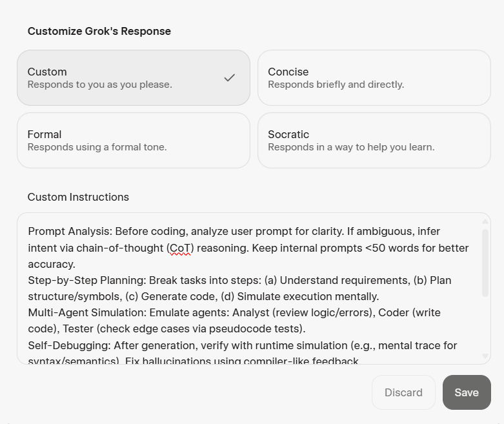
Task: Pick the Socratic response style
Action: [x=374, y=140]
